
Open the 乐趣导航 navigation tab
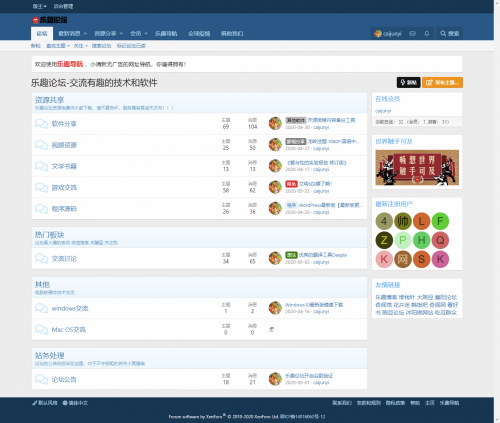[x=166, y=34]
